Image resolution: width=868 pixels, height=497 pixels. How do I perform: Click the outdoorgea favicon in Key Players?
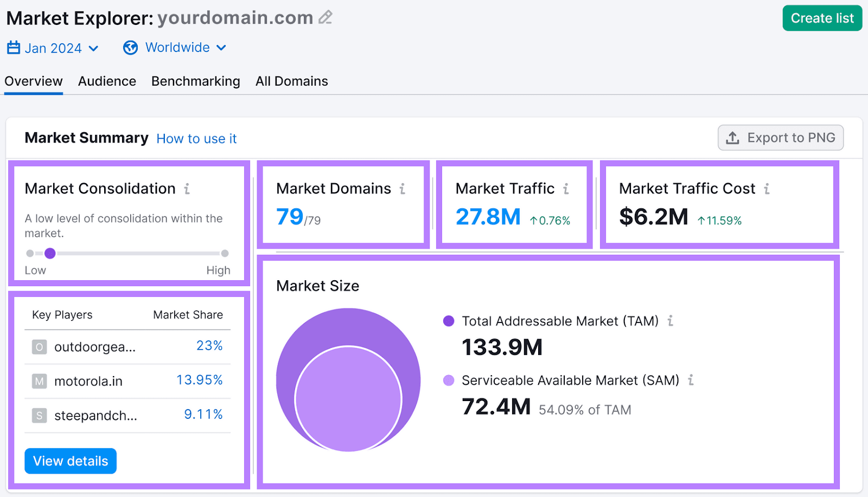tap(39, 347)
